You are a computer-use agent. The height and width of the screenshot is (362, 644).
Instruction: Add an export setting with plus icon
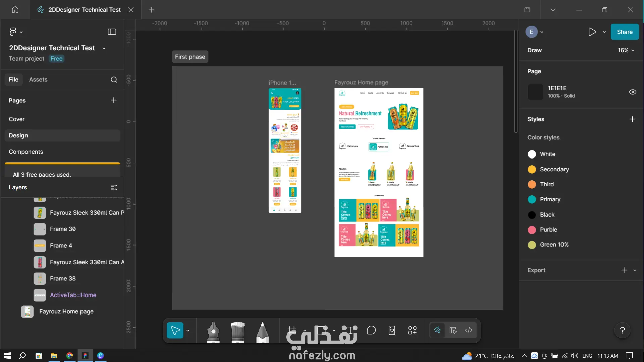tap(624, 270)
